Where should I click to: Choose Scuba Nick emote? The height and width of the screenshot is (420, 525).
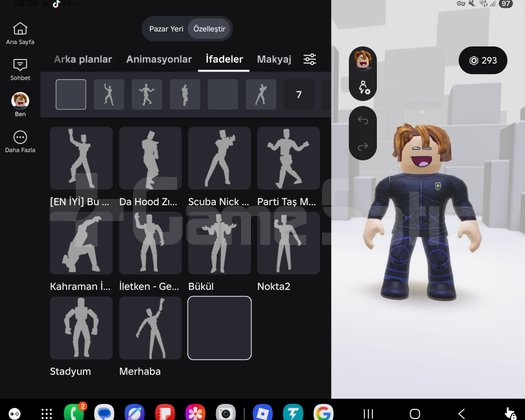coord(219,158)
